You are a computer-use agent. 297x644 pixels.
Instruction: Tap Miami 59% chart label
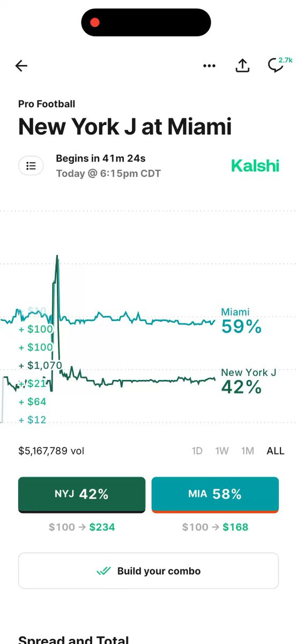click(x=241, y=321)
